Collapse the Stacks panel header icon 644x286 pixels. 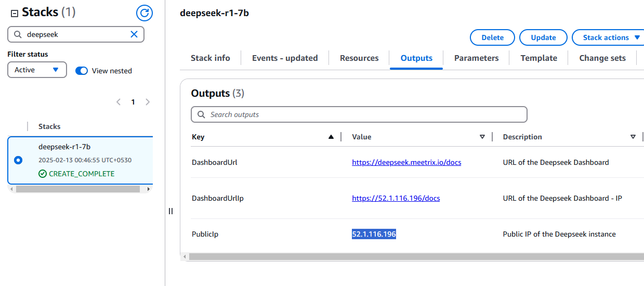coord(15,14)
